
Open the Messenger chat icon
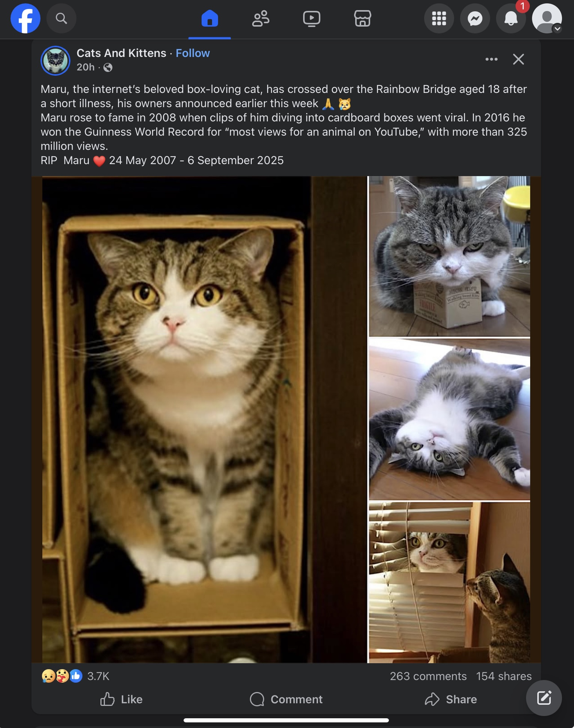click(475, 18)
